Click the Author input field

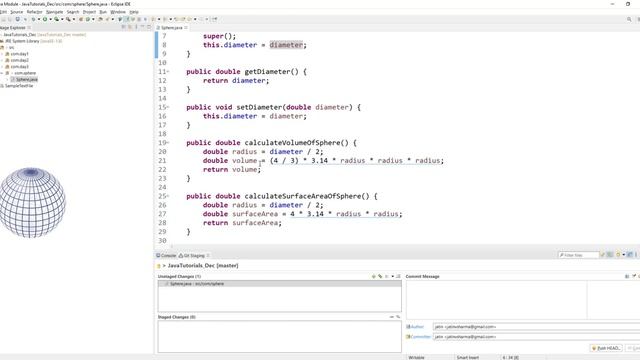tap(536, 327)
